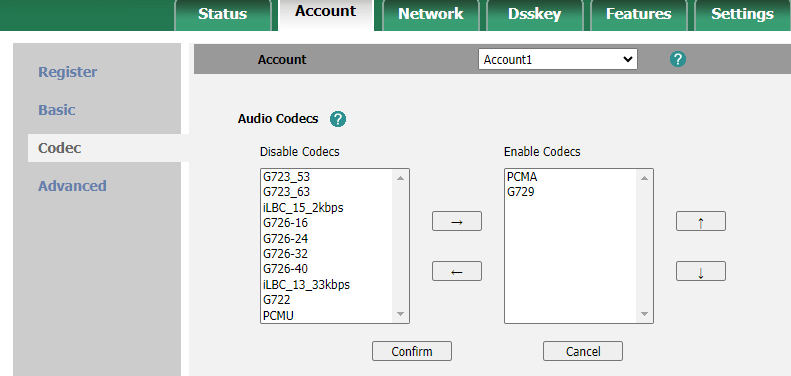
Task: Select PCMA in Enable Codecs list
Action: [x=571, y=177]
